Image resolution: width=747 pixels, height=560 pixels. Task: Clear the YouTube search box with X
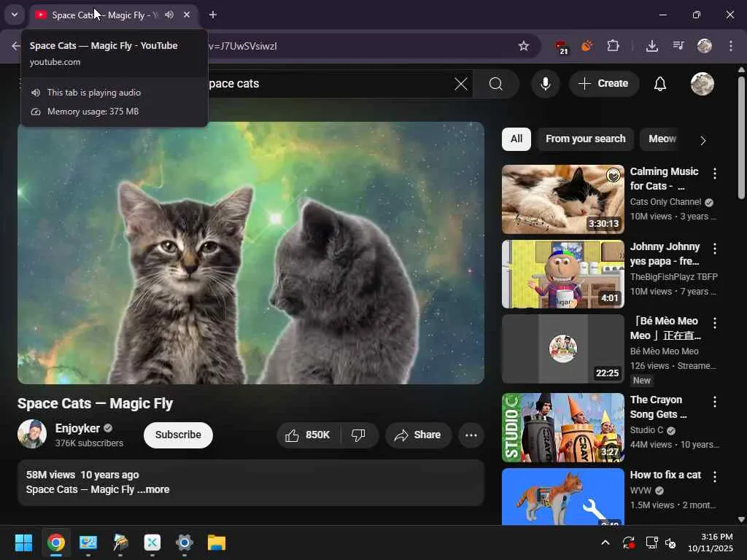(461, 84)
